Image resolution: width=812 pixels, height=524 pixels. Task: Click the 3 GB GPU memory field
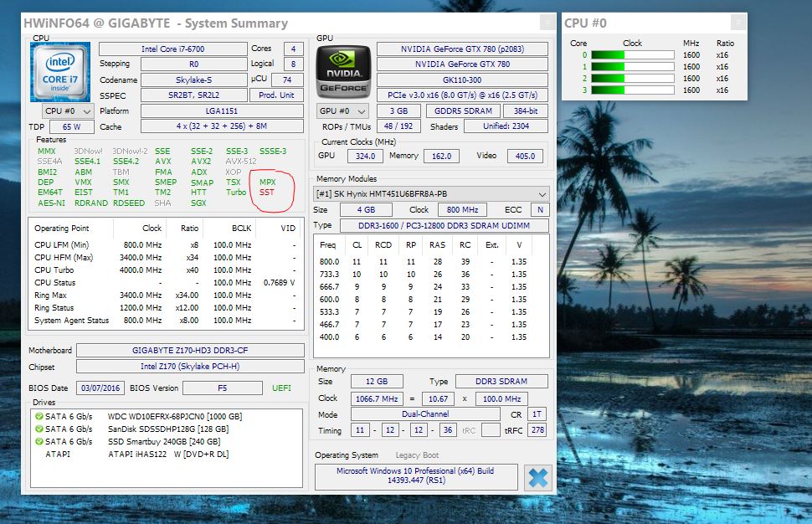point(398,110)
